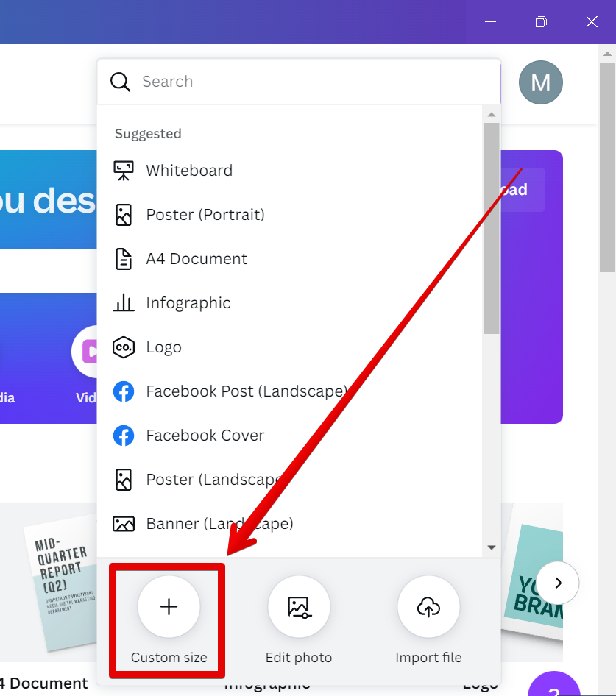Restore down the Canva window

coord(541,22)
